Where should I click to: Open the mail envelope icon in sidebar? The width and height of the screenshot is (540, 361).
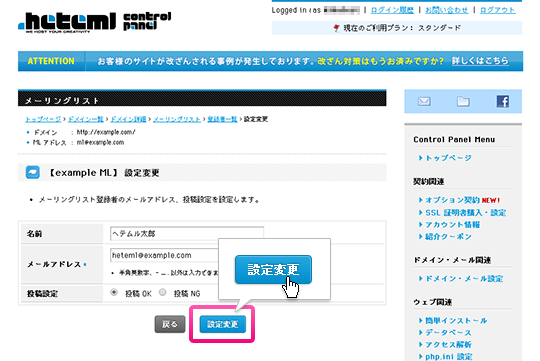click(x=424, y=102)
